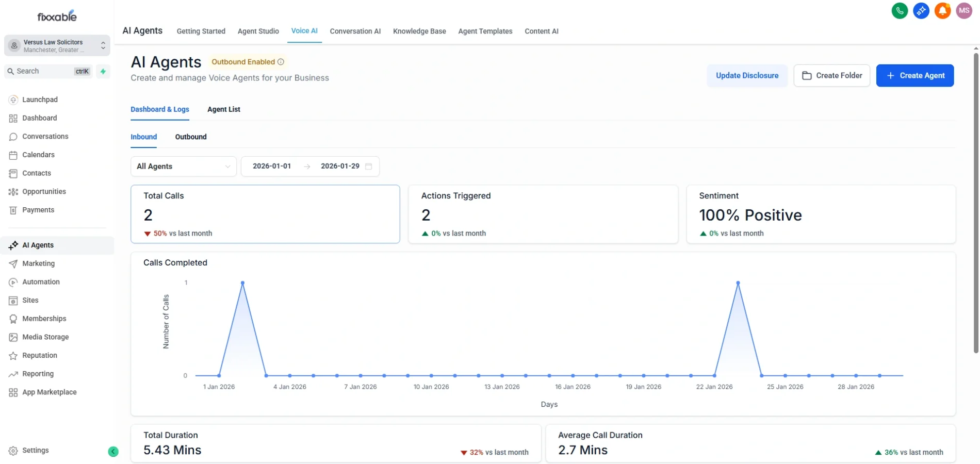Click the Create Folder button
This screenshot has width=980, height=464.
point(831,76)
